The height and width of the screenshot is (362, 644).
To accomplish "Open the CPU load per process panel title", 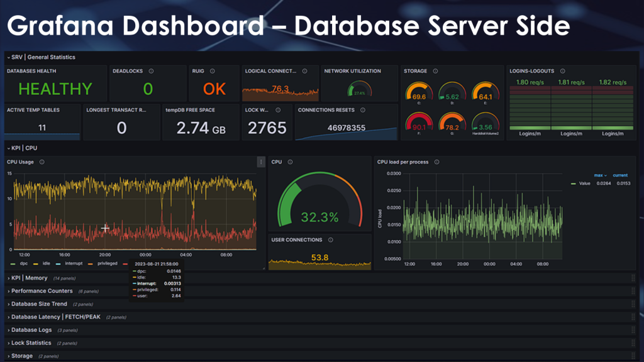I will coord(403,162).
